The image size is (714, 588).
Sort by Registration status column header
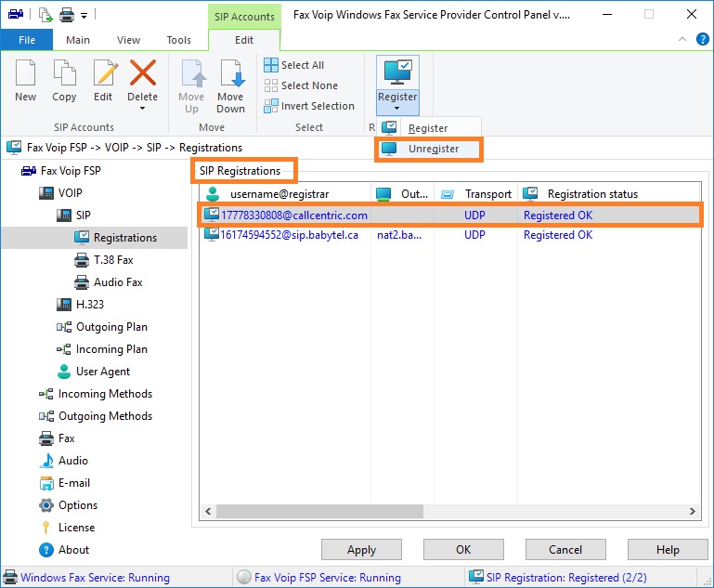pos(609,194)
